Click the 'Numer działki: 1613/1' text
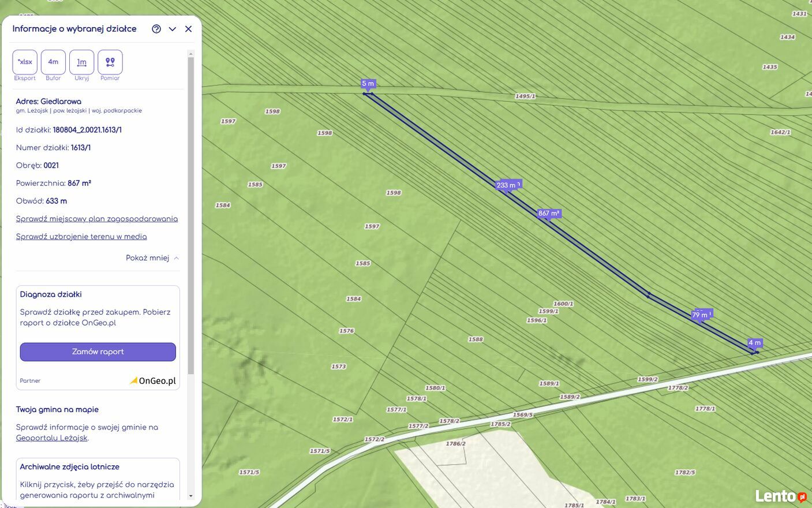 coord(53,148)
